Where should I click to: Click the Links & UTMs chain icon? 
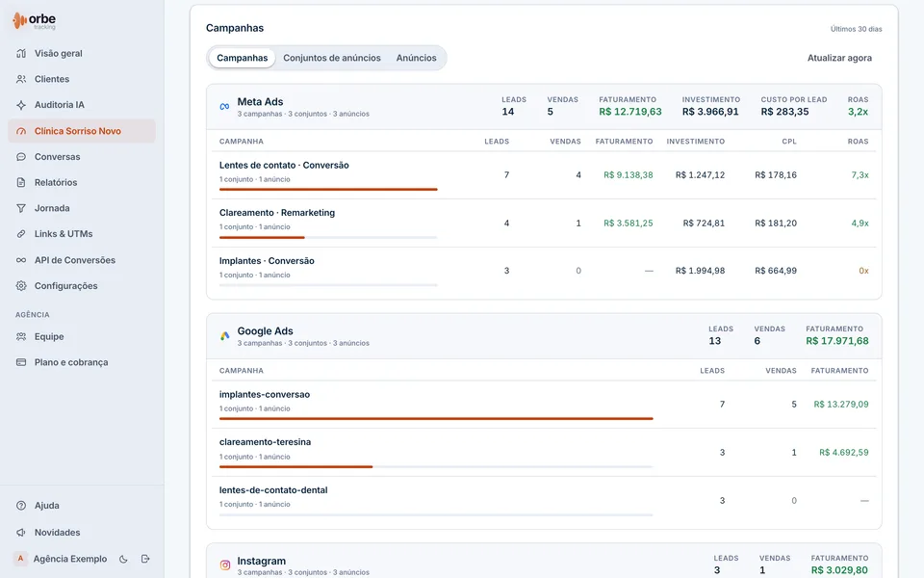coord(21,234)
